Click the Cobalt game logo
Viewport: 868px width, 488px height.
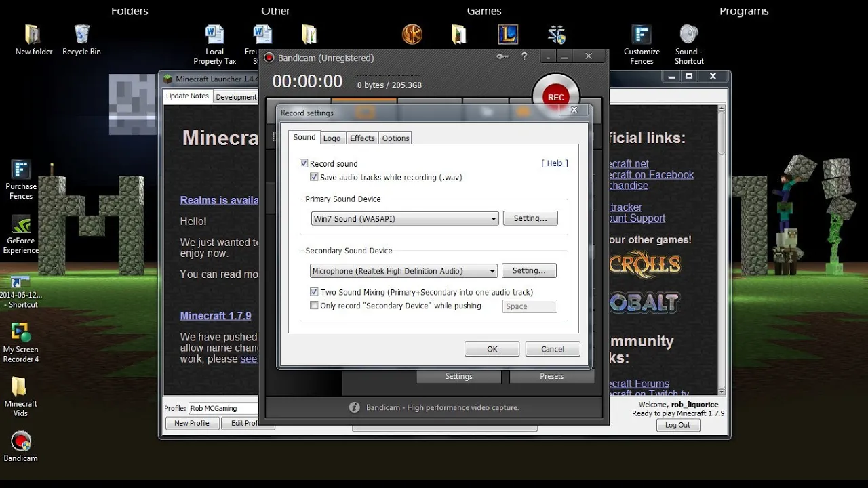coord(644,302)
